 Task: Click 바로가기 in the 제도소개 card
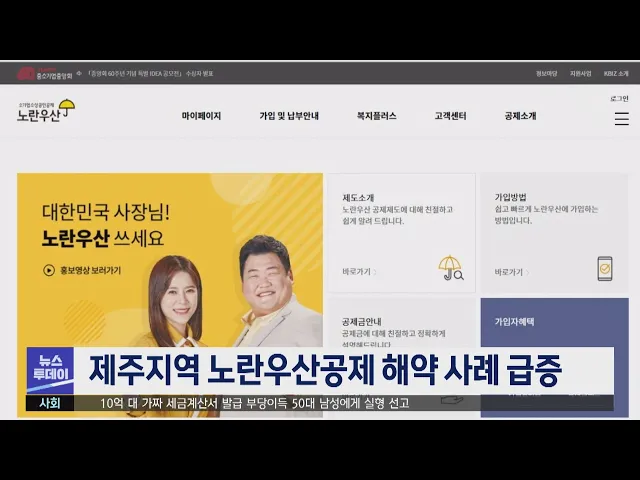coord(359,271)
